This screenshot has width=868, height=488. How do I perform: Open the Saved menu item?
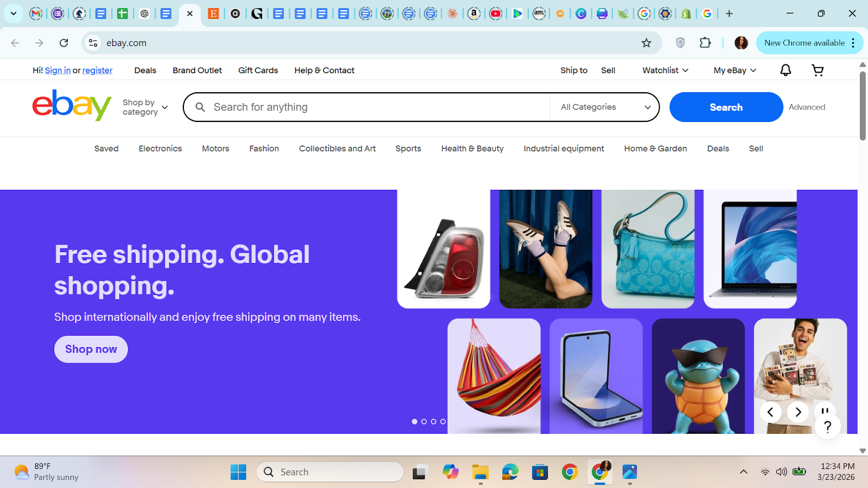(106, 149)
